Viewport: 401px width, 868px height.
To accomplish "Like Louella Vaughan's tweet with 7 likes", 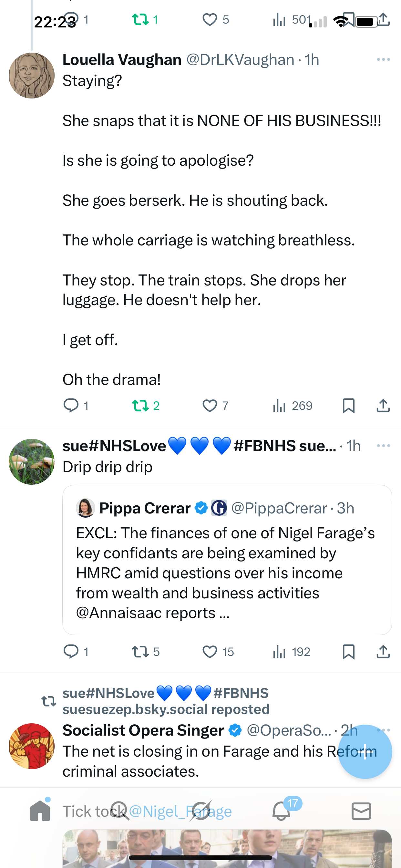I will (210, 405).
